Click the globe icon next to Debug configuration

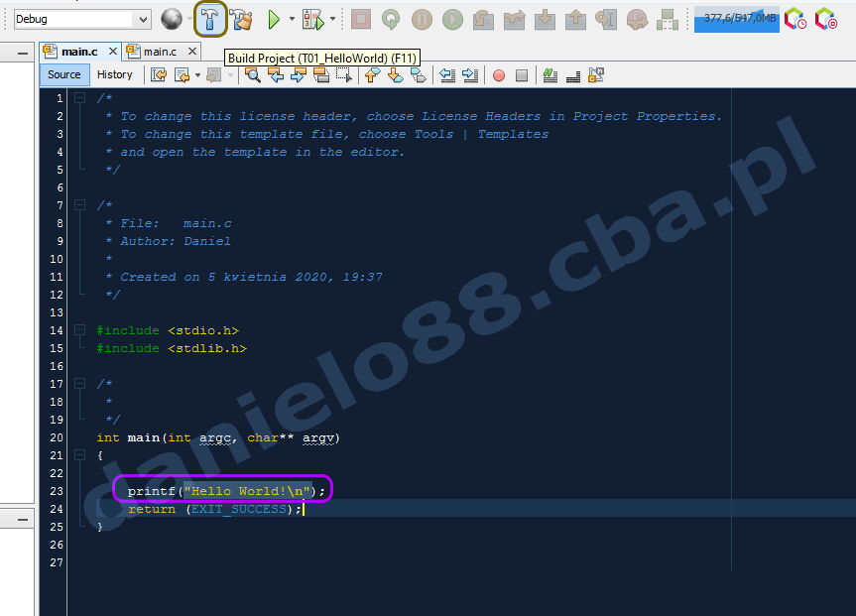[x=172, y=19]
